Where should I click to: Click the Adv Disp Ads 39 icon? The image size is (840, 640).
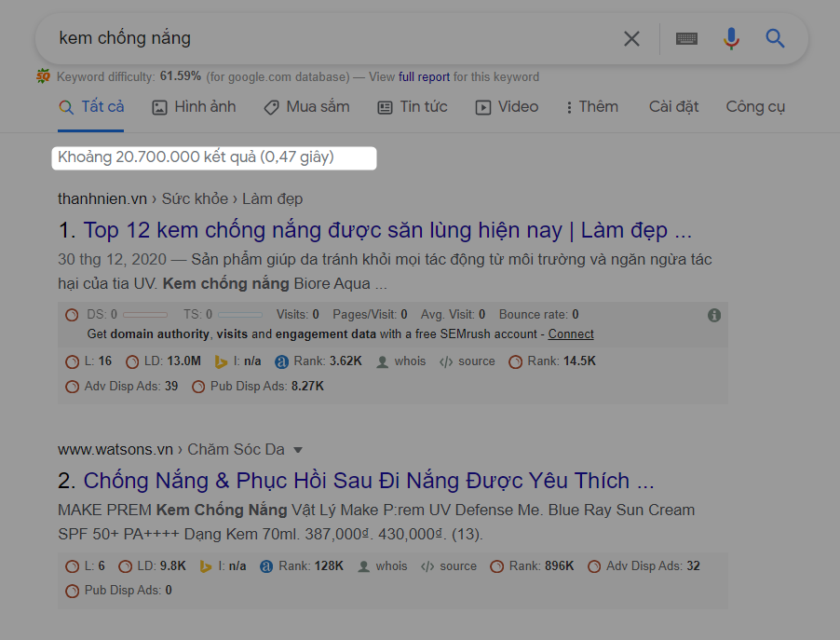[72, 387]
